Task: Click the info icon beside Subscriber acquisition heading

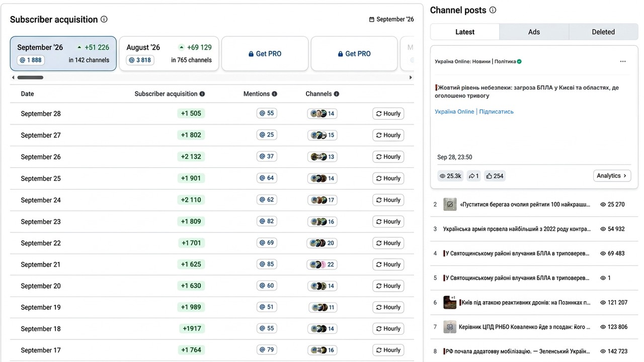Action: pos(104,20)
